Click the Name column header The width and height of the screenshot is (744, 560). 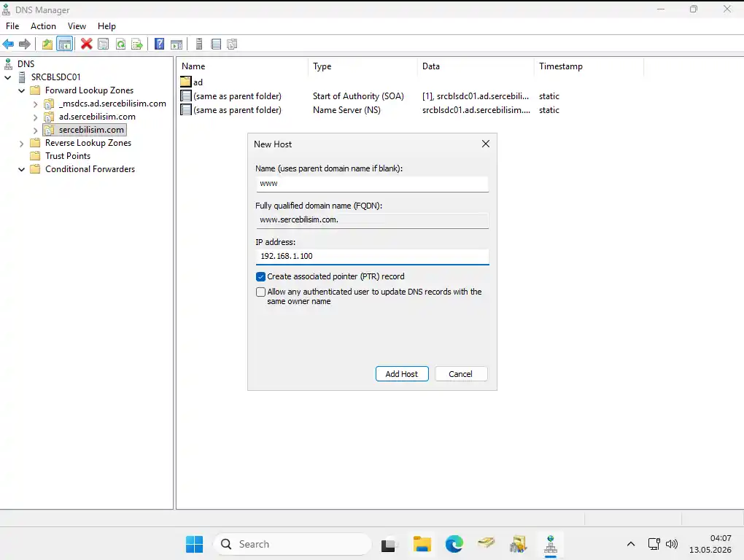tap(242, 66)
